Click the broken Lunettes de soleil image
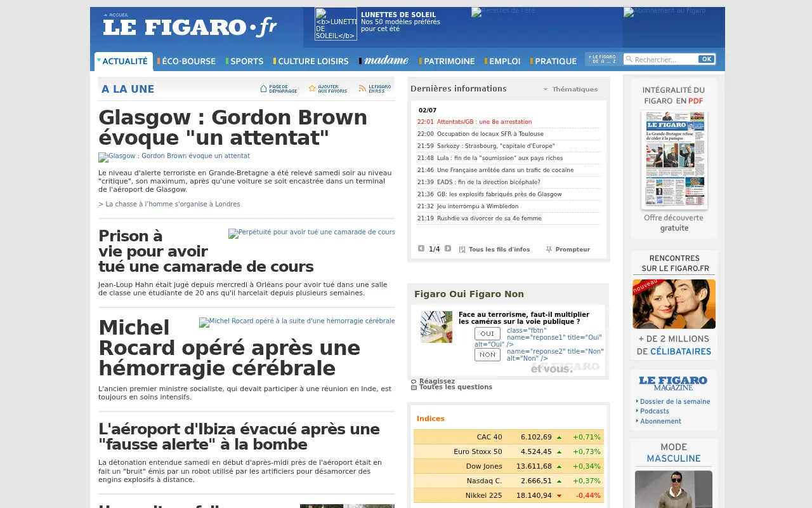The height and width of the screenshot is (508, 812). pyautogui.click(x=336, y=24)
